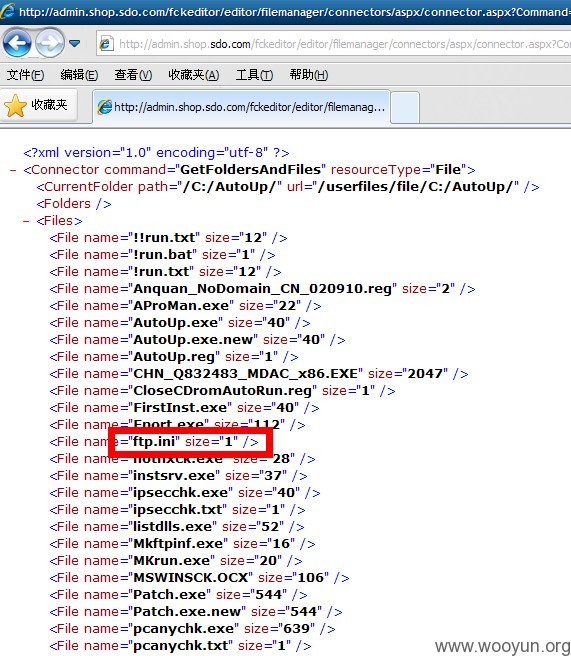Open the 文件(F) menu
The image size is (571, 656).
[25, 75]
